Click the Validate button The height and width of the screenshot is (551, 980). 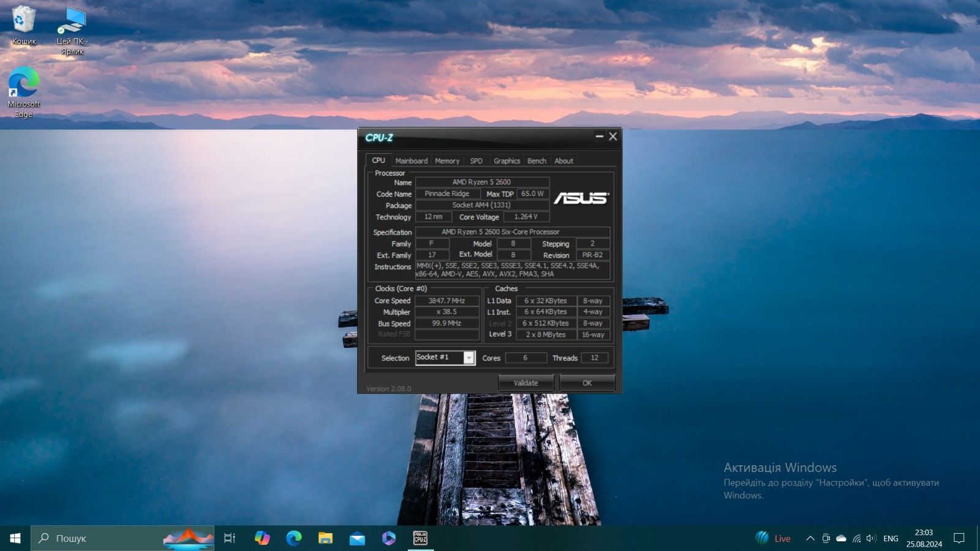(x=526, y=383)
